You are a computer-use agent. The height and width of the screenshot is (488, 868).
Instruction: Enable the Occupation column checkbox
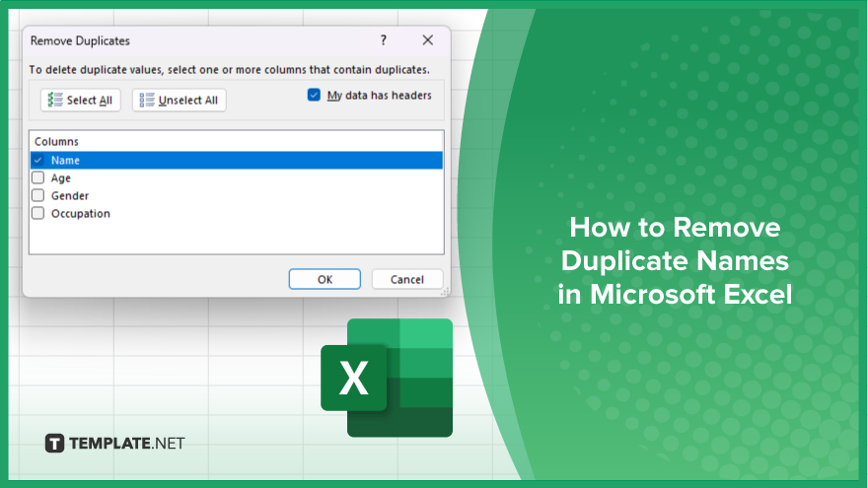38,214
